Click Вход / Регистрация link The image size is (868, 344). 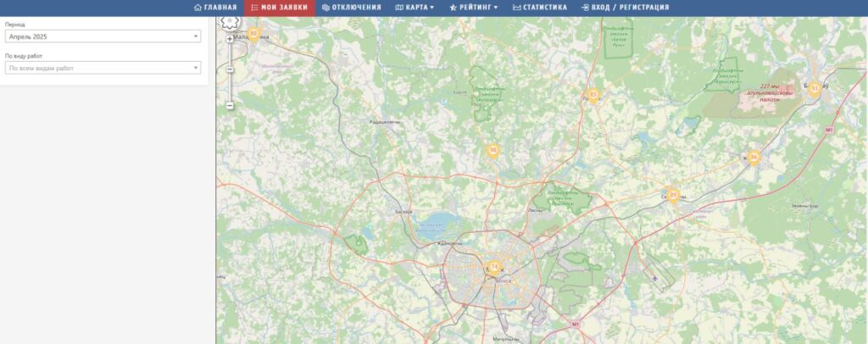tap(625, 8)
